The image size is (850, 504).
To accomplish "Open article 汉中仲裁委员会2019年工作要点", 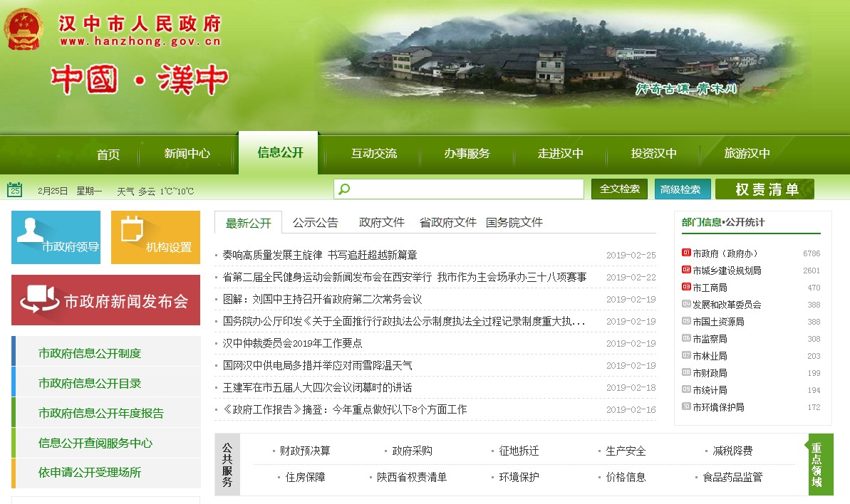I will coord(292,343).
